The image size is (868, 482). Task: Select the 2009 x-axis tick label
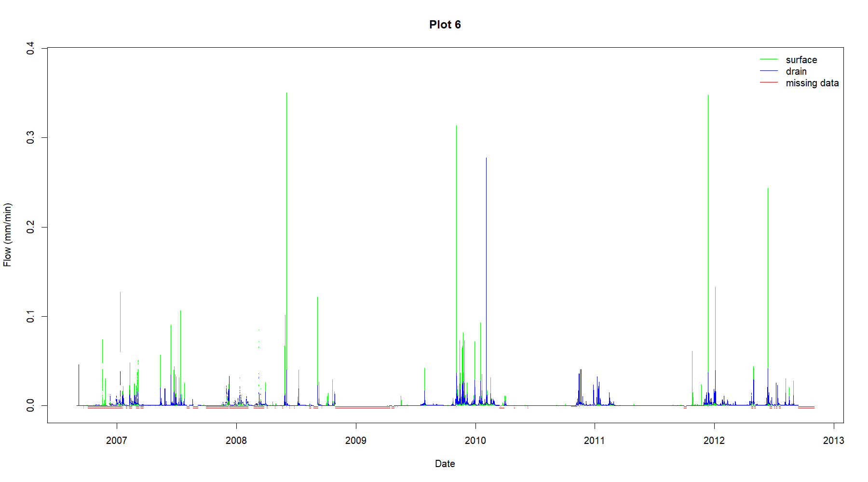[356, 440]
